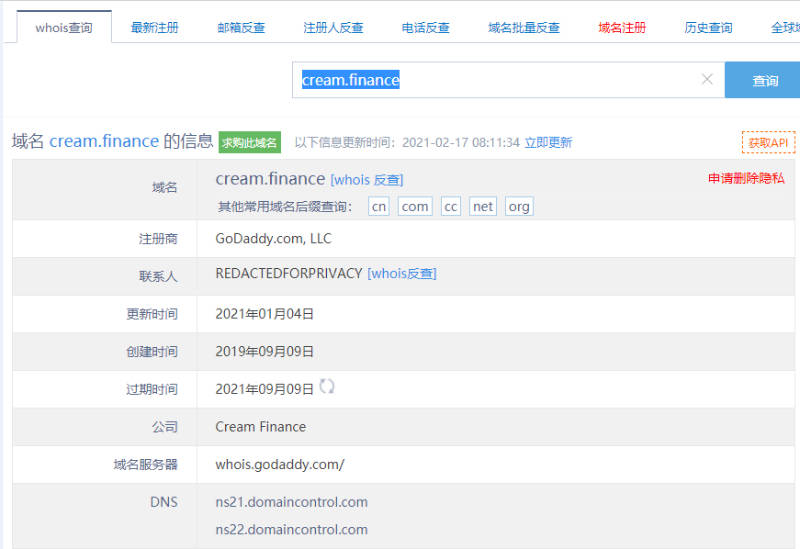This screenshot has width=800, height=549.
Task: Select the ns22.domaincontrol.com DNS entry
Action: pos(291,530)
